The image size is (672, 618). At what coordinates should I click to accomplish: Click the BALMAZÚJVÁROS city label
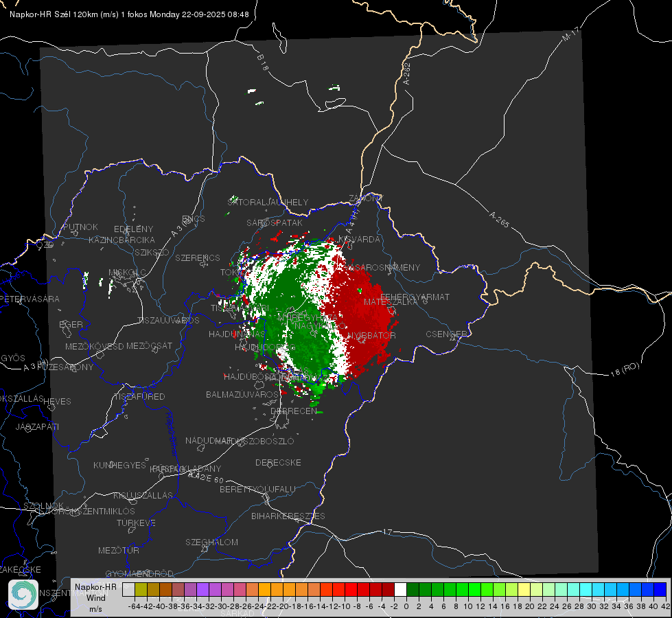[x=242, y=394]
